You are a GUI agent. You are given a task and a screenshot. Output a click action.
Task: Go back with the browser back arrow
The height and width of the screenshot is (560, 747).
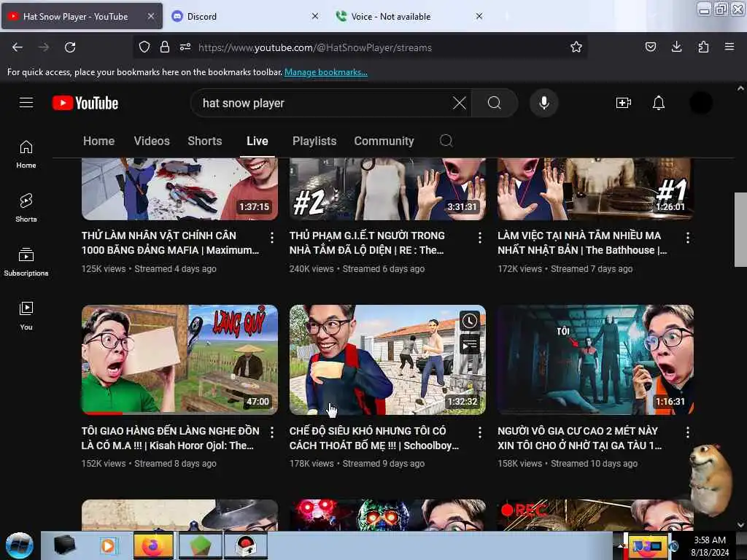pyautogui.click(x=18, y=47)
